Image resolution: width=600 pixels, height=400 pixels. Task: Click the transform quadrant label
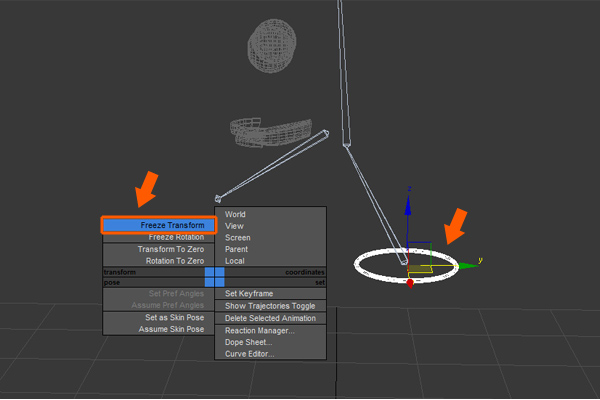point(120,272)
